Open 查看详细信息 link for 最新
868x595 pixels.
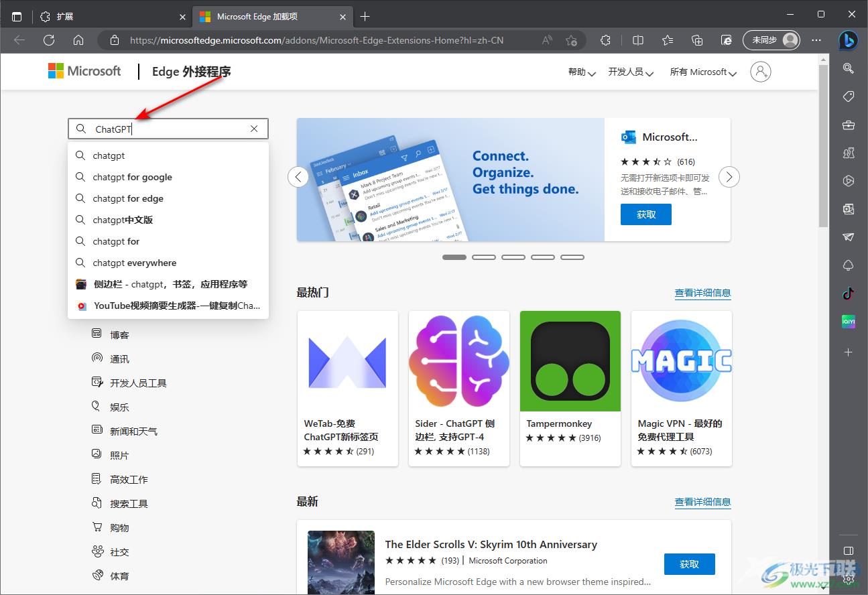click(x=702, y=502)
